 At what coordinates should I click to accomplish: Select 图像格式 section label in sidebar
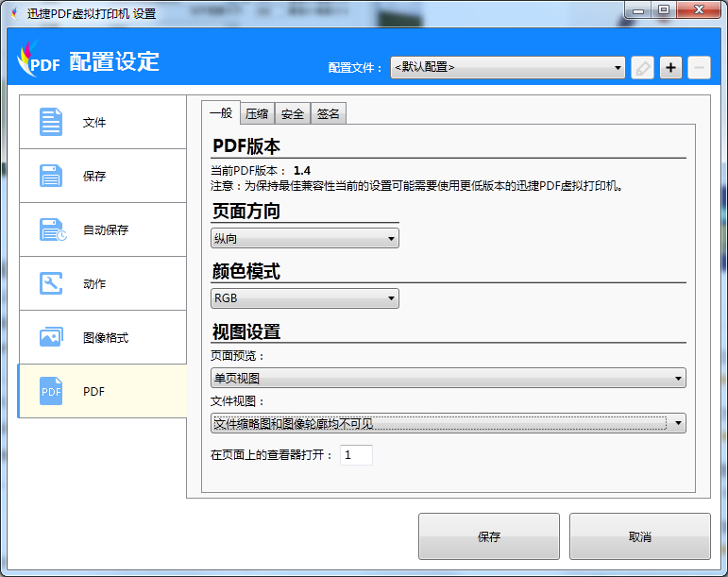[106, 337]
